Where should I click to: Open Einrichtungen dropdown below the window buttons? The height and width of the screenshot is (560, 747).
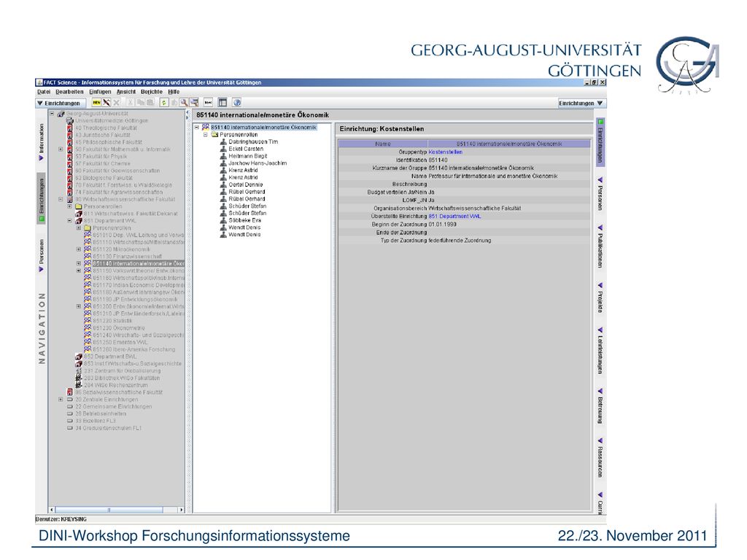pos(581,104)
